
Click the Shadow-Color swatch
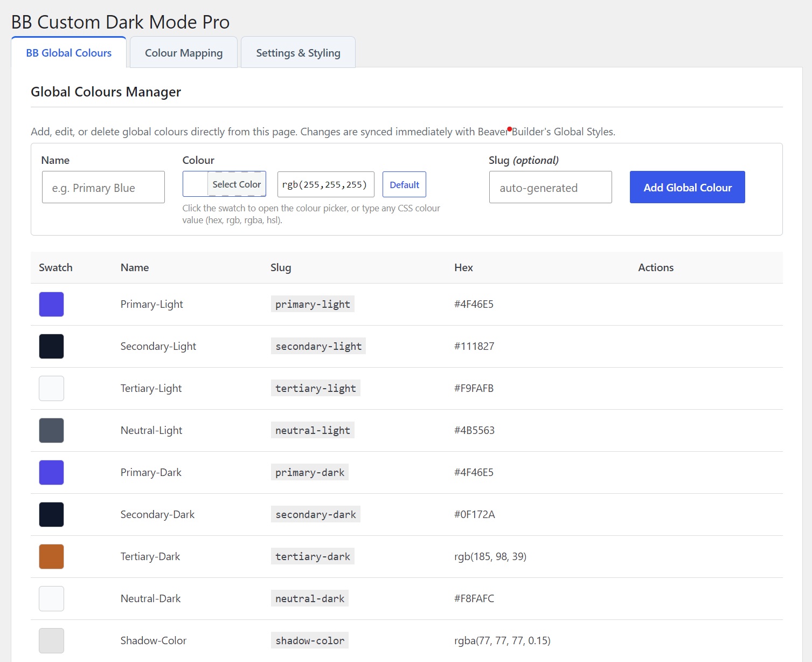(x=51, y=640)
